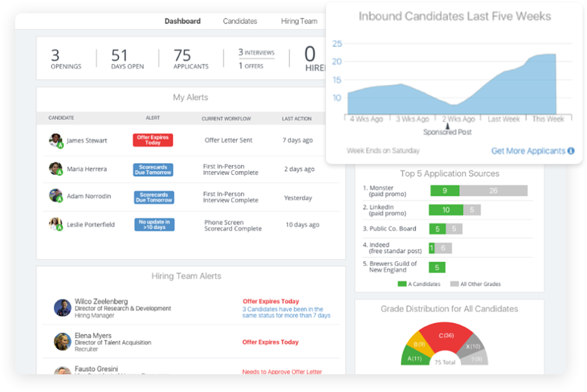587x392 pixels.
Task: Click All Other Grades legend swatch
Action: click(455, 284)
